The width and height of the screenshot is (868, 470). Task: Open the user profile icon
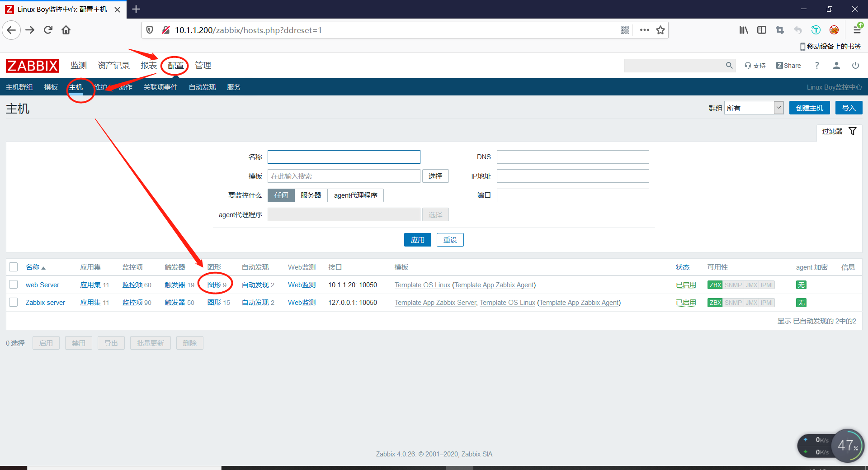pyautogui.click(x=836, y=66)
